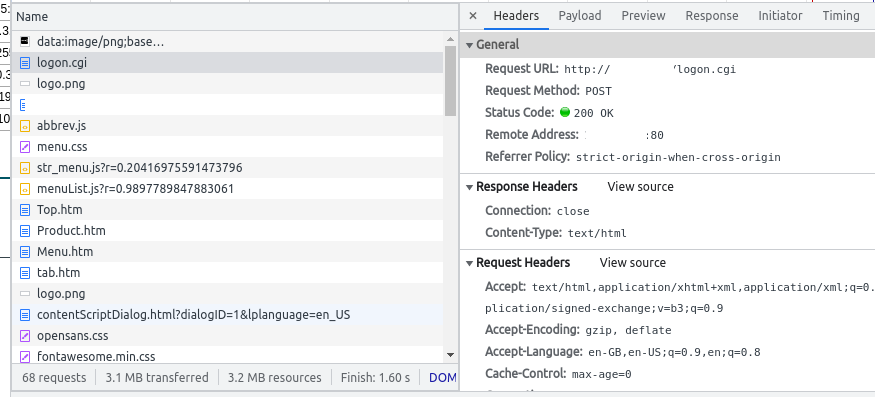Click the 3.2 MB resources status entry
The width and height of the screenshot is (875, 397).
275,378
